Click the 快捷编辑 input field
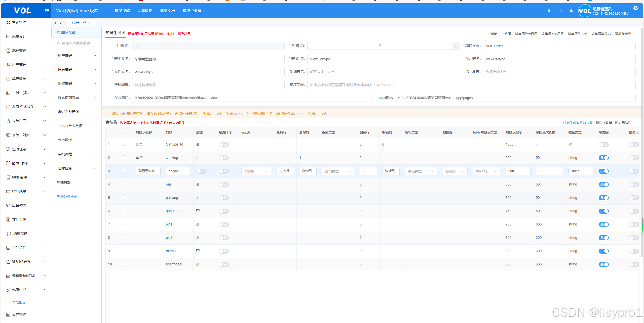The height and width of the screenshot is (323, 644). (x=208, y=85)
